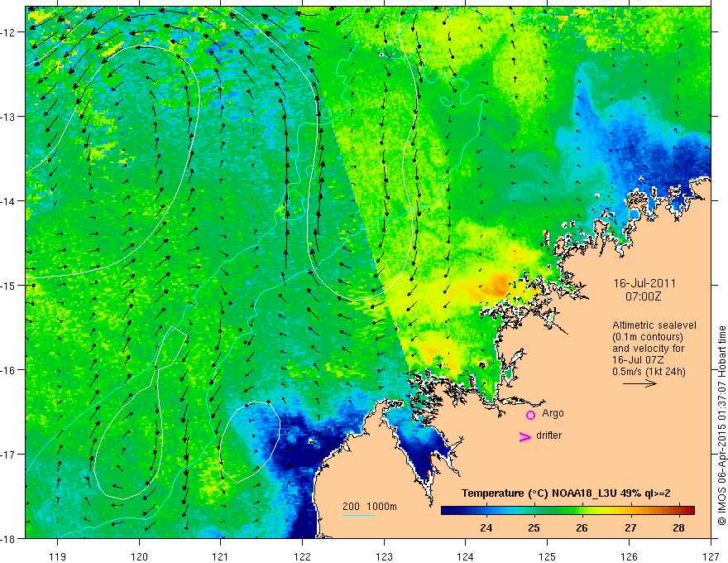Click the 'Altimetric sealevel' caption line
Image resolution: width=728 pixels, height=563 pixels.
click(x=654, y=325)
